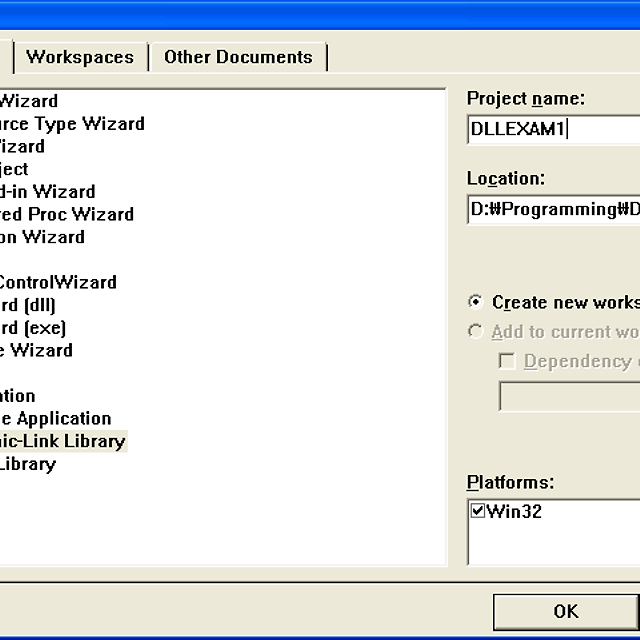The height and width of the screenshot is (640, 640).
Task: Select the Create new workspace radio button
Action: point(476,302)
